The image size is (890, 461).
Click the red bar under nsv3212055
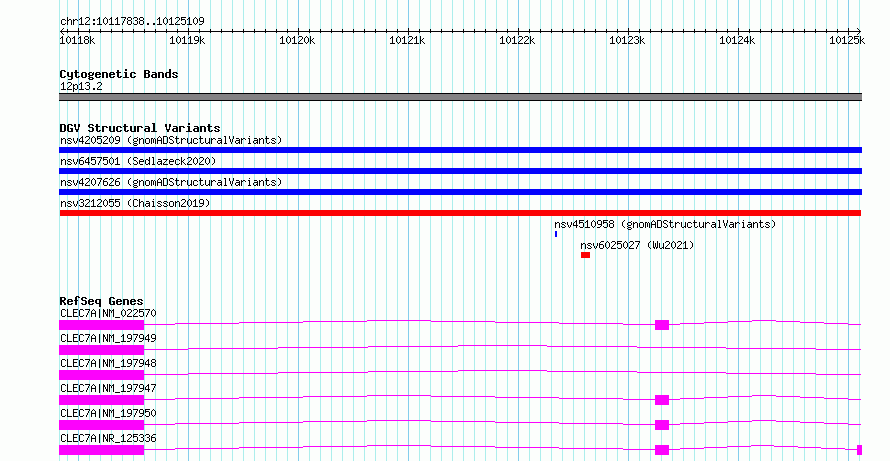point(460,213)
